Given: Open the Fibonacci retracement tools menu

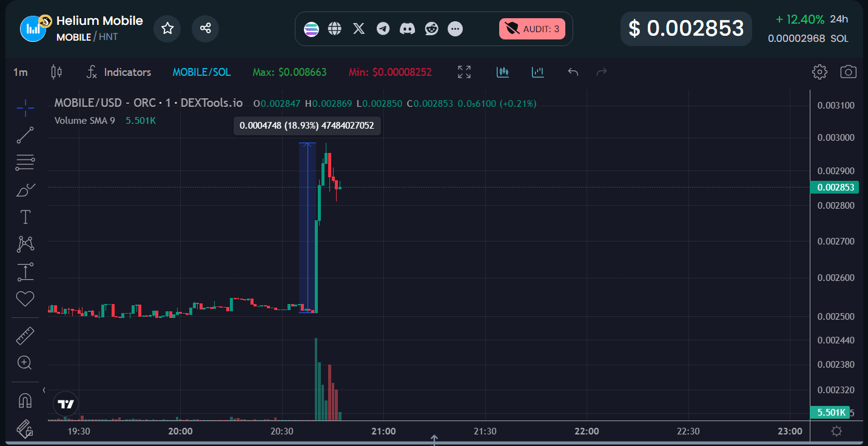Looking at the screenshot, I should (25, 163).
